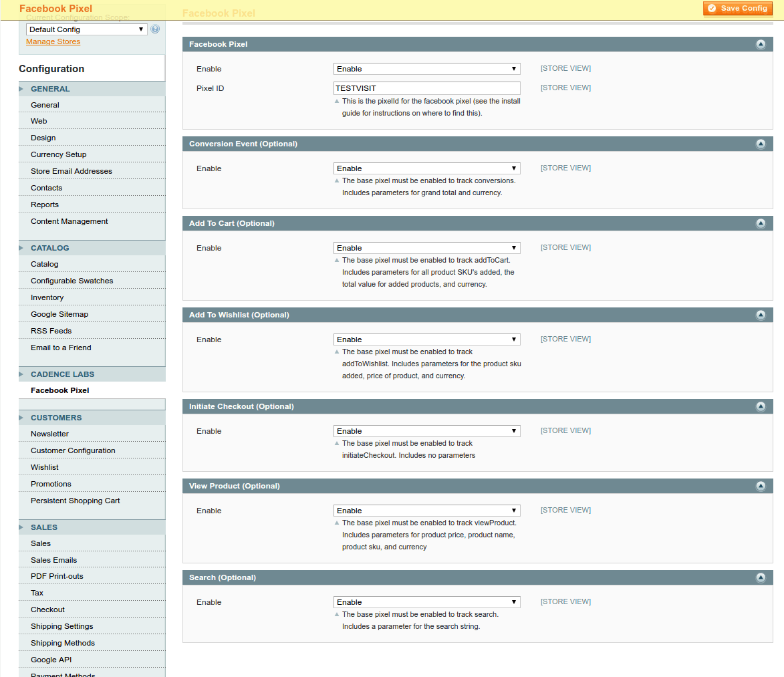Screen dimensions: 784x677
Task: Save the configuration with Save Config
Action: coord(737,8)
